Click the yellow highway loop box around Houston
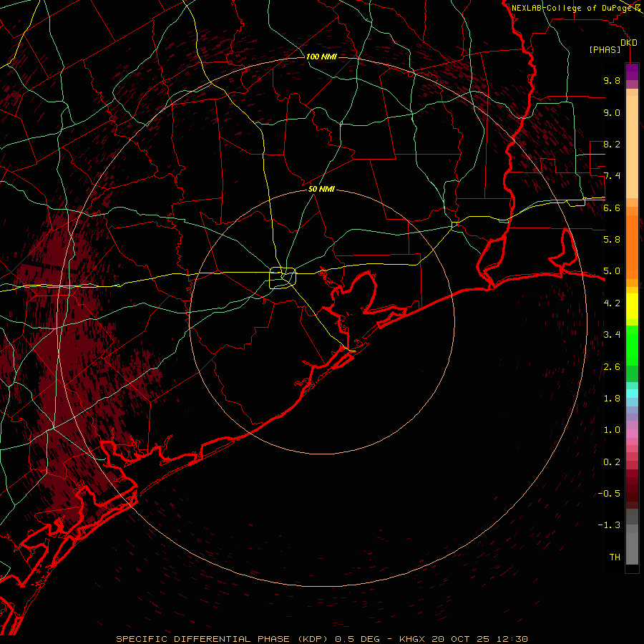 click(x=283, y=278)
